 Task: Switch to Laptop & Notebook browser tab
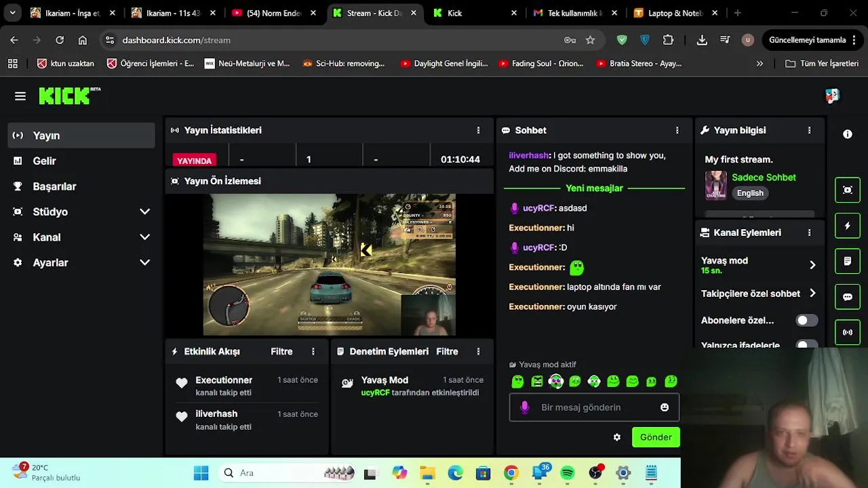pos(677,13)
